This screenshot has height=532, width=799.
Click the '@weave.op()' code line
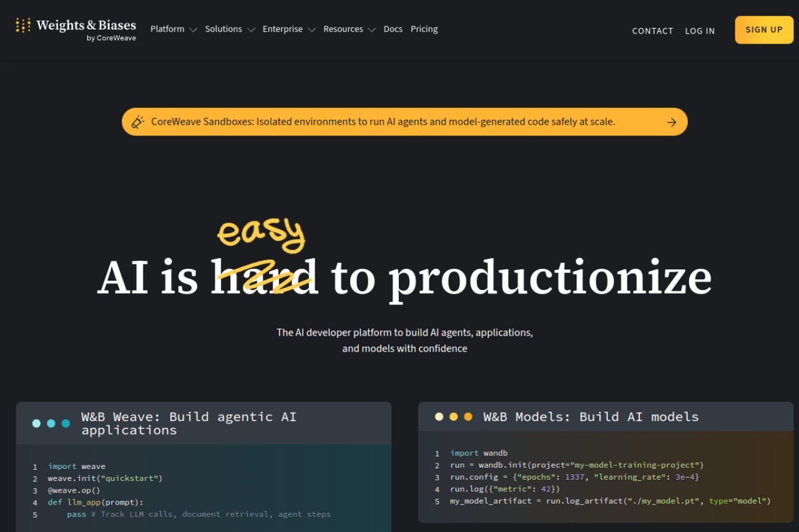[74, 490]
